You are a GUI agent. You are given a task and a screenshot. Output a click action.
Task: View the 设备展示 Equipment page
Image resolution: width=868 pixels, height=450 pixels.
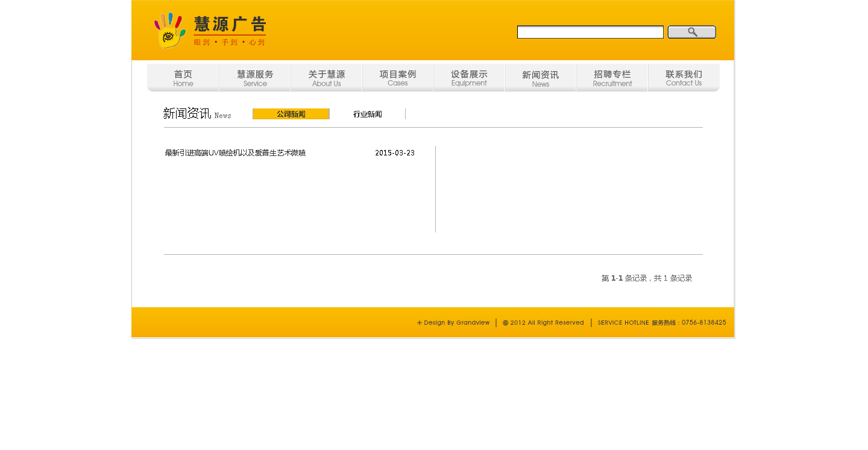pyautogui.click(x=469, y=78)
